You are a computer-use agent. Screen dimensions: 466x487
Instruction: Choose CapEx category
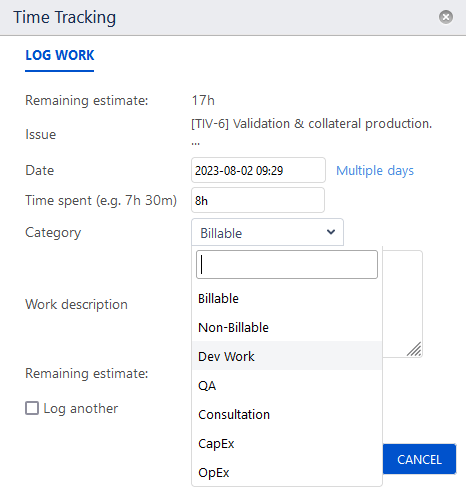click(287, 444)
